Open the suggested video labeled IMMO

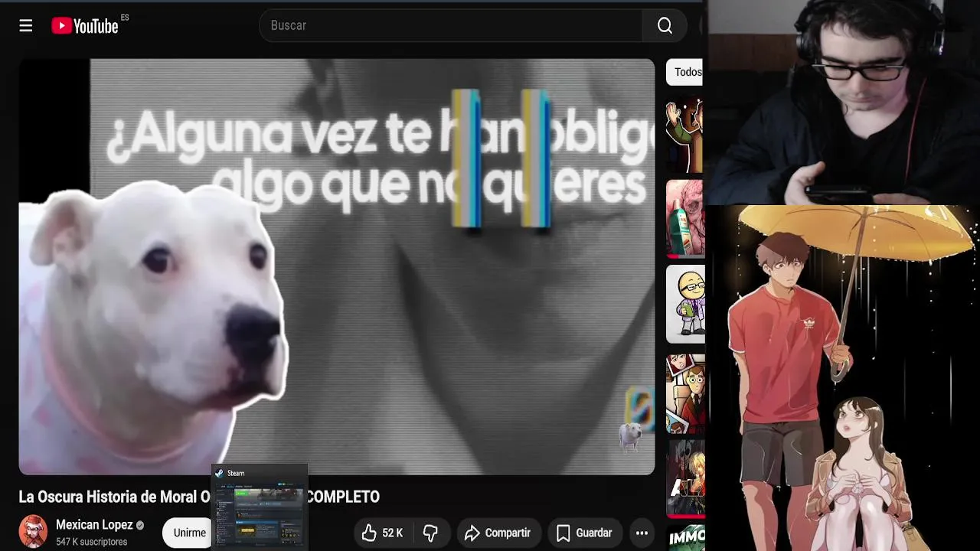click(x=686, y=537)
